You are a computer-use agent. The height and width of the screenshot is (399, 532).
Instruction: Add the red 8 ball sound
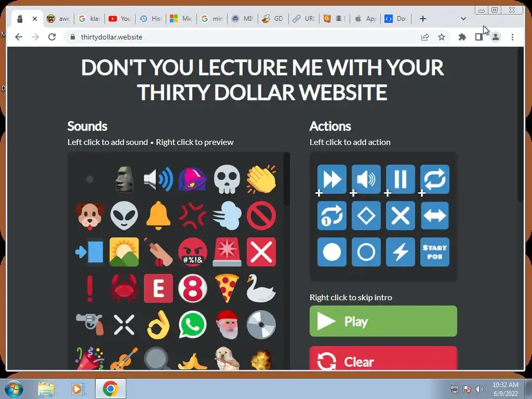193,288
